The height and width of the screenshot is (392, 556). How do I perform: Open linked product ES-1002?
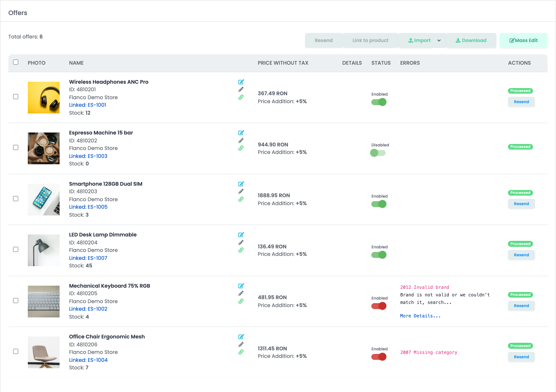point(88,309)
